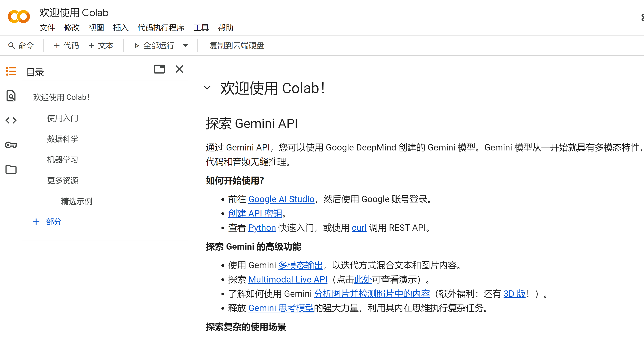Image resolution: width=644 pixels, height=337 pixels.
Task: Go to 数据科学 in the contents
Action: [63, 139]
